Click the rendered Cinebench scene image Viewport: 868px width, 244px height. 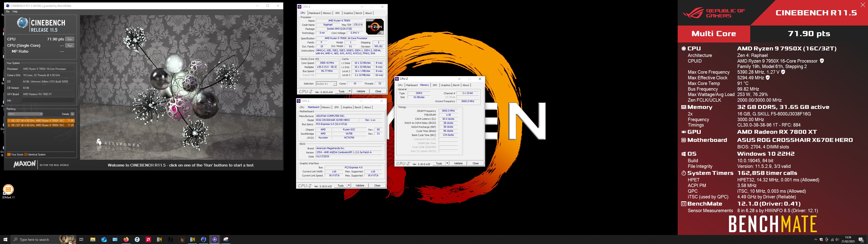181,88
